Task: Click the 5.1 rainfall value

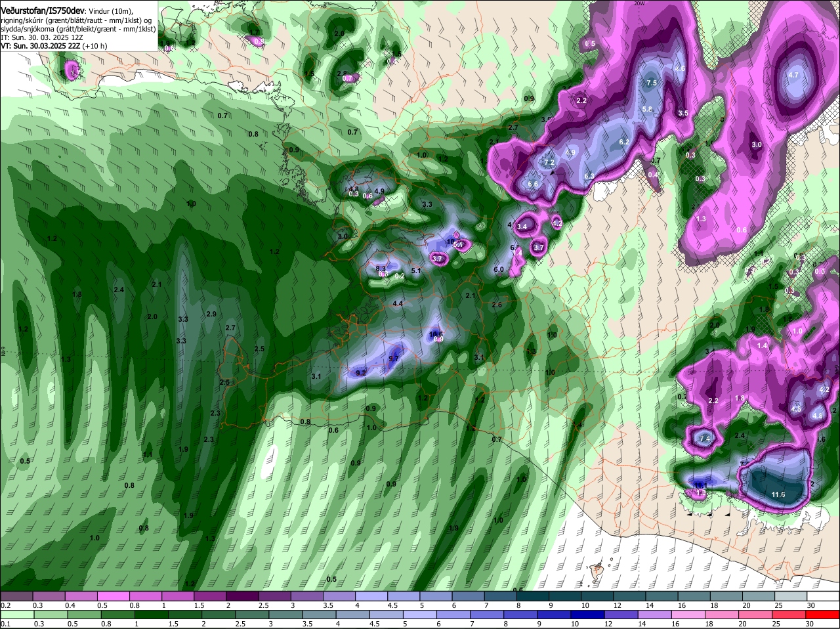Action: click(x=416, y=271)
